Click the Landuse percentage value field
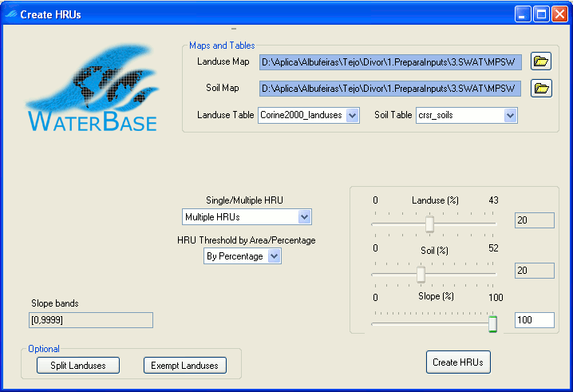 click(534, 221)
